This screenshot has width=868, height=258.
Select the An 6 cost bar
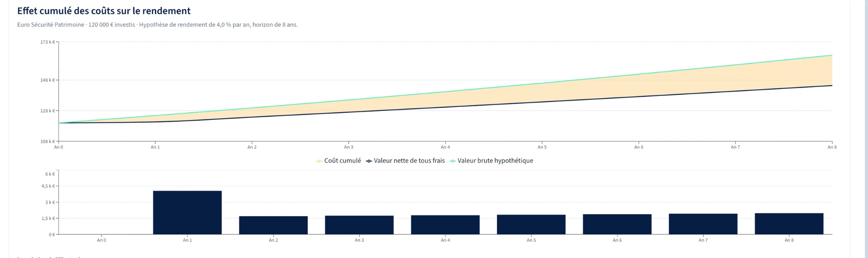(617, 224)
